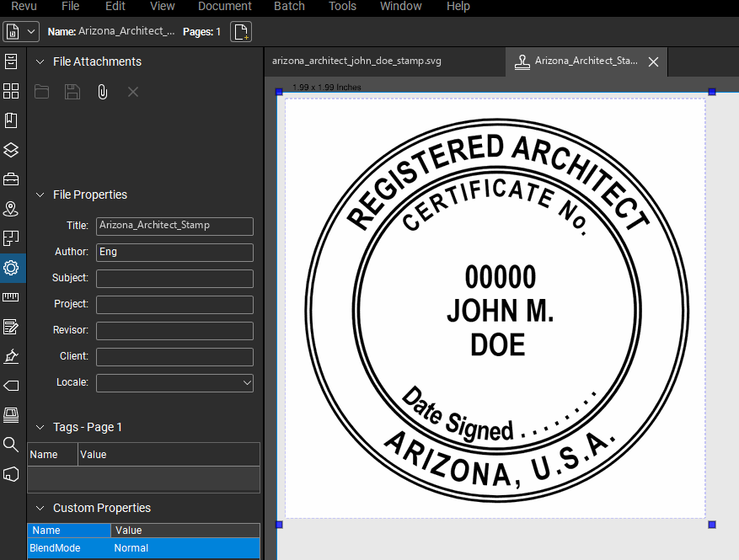Click the top-left blue resize handle
The image size is (739, 560).
279,92
